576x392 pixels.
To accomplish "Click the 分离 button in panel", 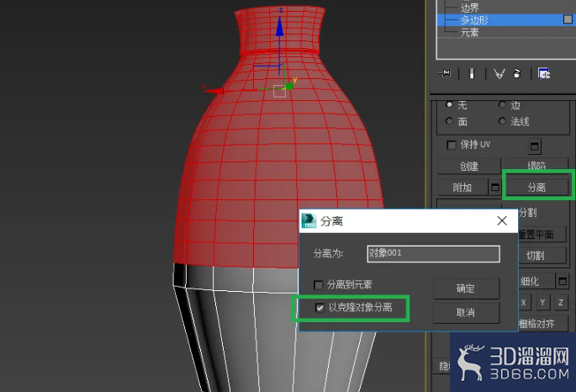I will coord(536,188).
